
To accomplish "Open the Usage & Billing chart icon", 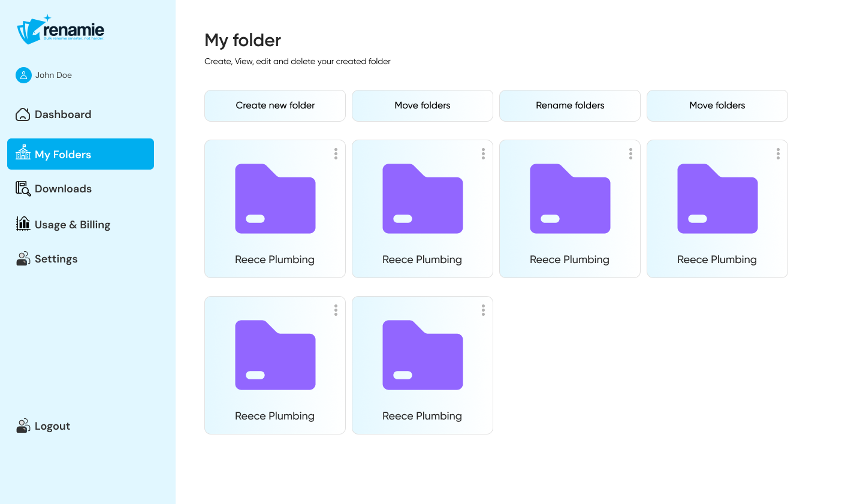I will coord(23,224).
